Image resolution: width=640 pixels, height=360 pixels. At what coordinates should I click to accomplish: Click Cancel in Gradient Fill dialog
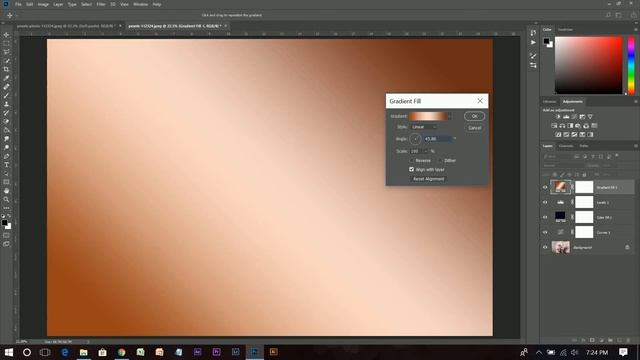pos(474,128)
